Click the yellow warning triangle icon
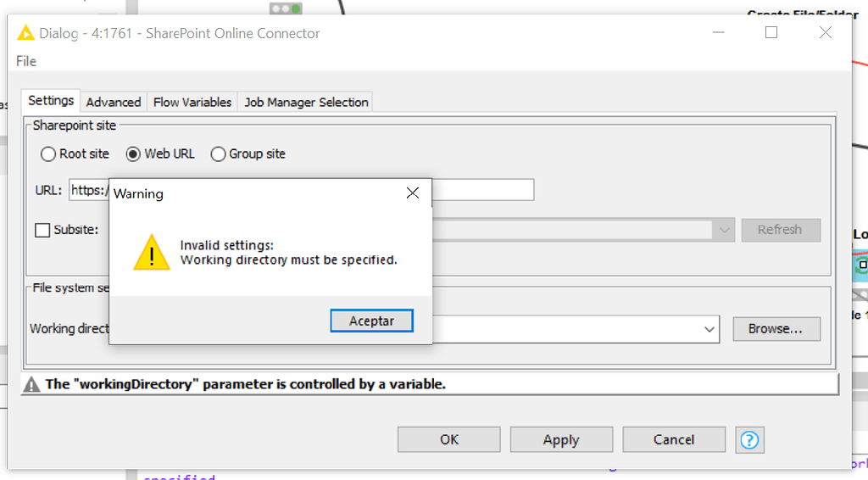Viewport: 868px width, 480px height. pos(152,253)
